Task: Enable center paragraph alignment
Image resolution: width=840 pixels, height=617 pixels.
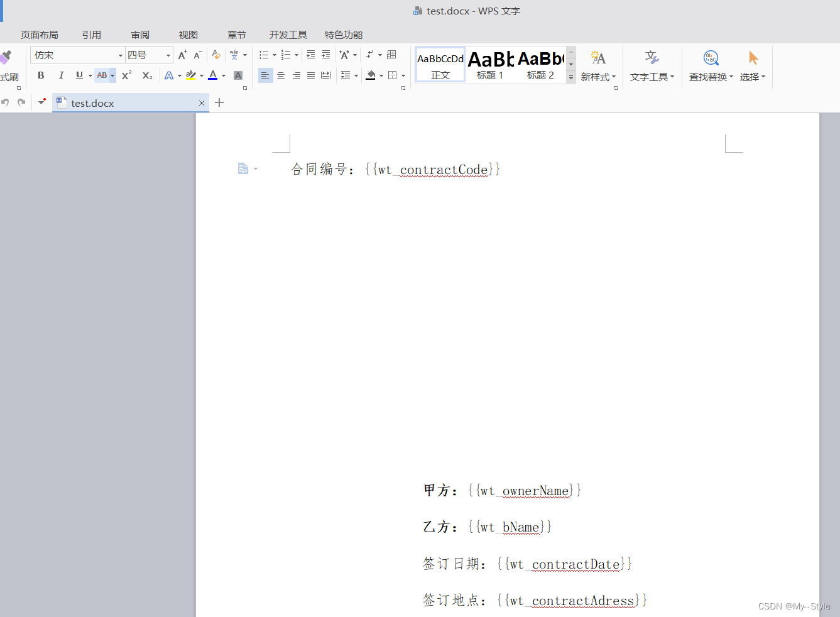Action: click(x=280, y=75)
